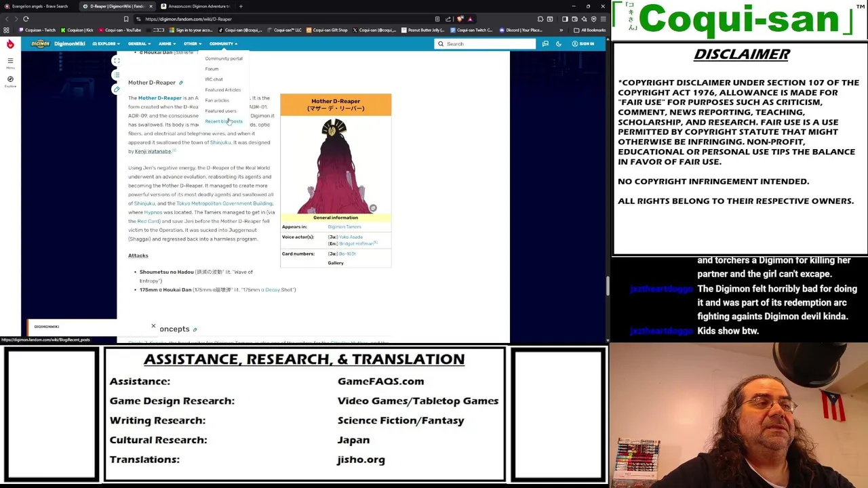Select Community portal menu entry
868x488 pixels.
[224, 58]
